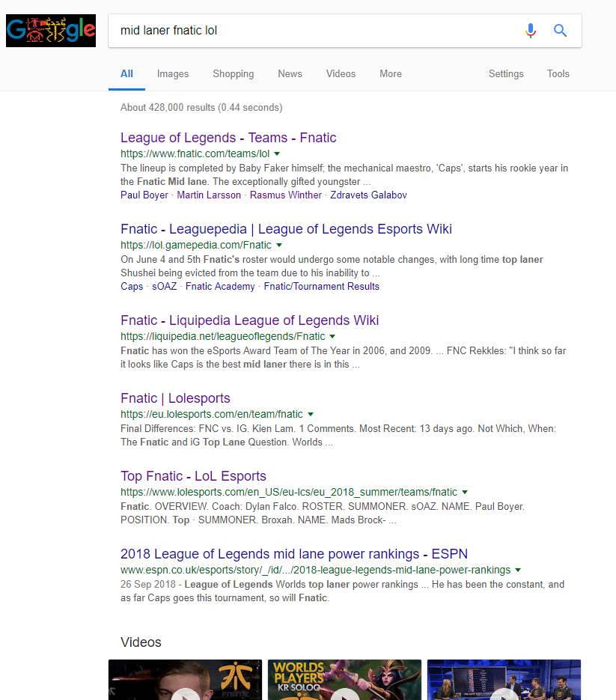Click the Google doodle logo
Screen dimensions: 616x700
(x=51, y=31)
